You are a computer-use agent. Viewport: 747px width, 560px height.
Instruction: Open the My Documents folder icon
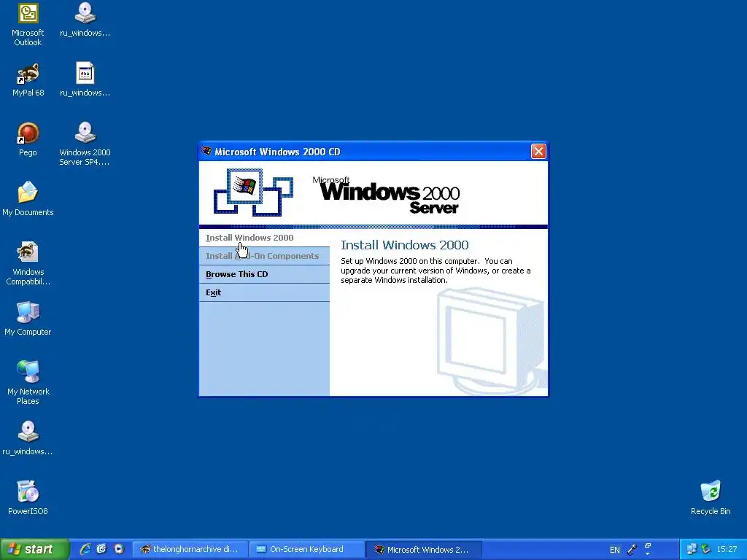[x=28, y=198]
